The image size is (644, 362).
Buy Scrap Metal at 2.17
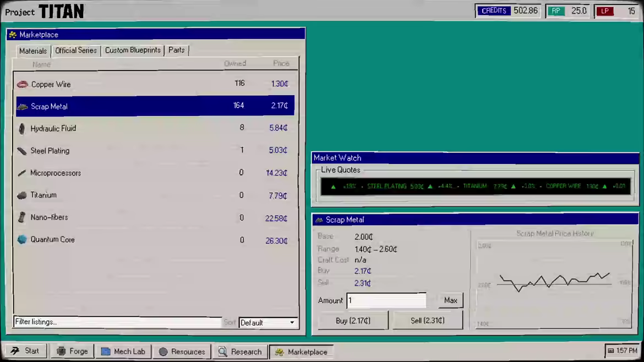click(x=353, y=321)
